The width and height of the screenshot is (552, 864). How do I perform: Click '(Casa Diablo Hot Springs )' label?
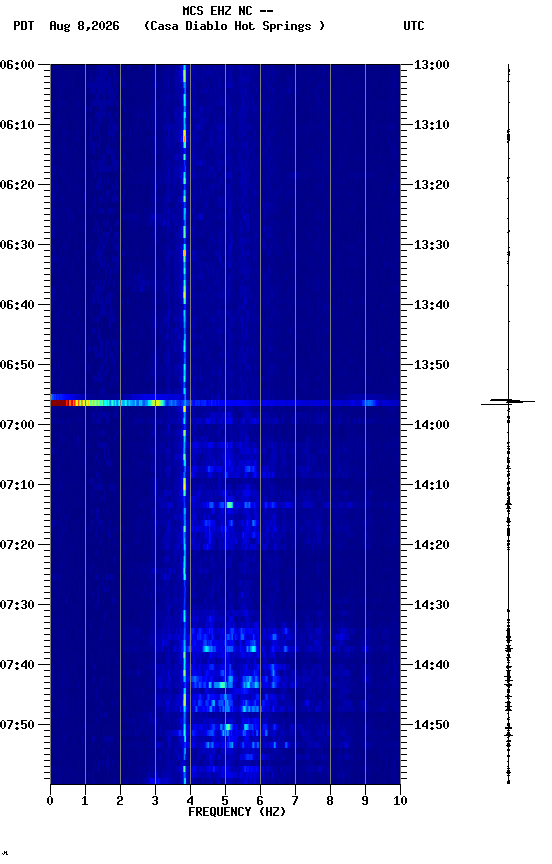pyautogui.click(x=234, y=26)
